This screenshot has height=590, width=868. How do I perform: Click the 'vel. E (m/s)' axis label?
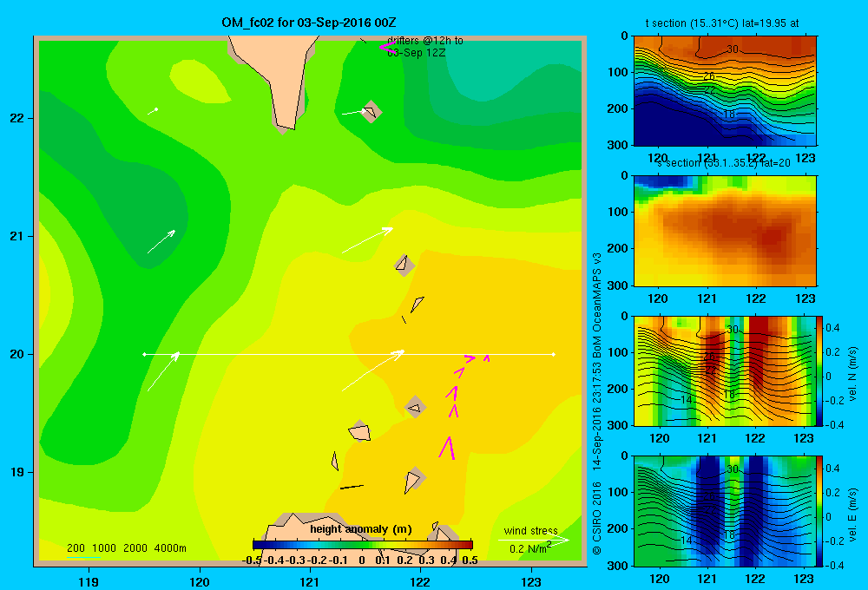tap(853, 515)
